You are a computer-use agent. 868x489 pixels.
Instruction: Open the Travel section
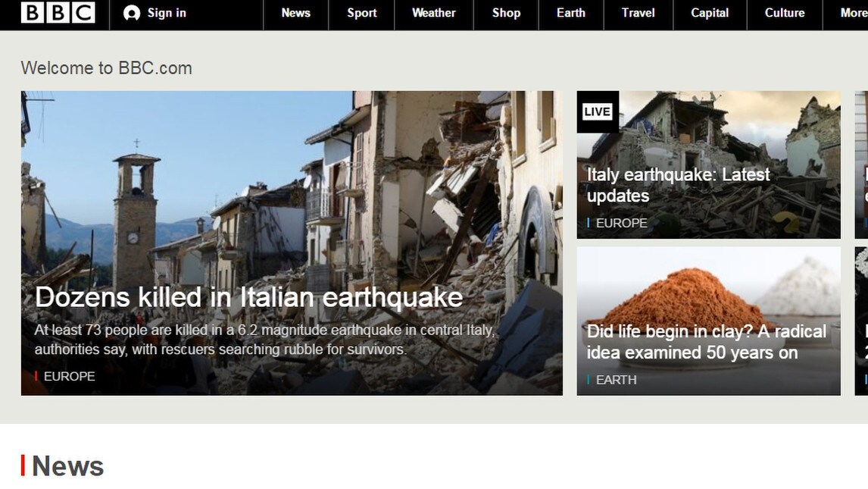638,13
